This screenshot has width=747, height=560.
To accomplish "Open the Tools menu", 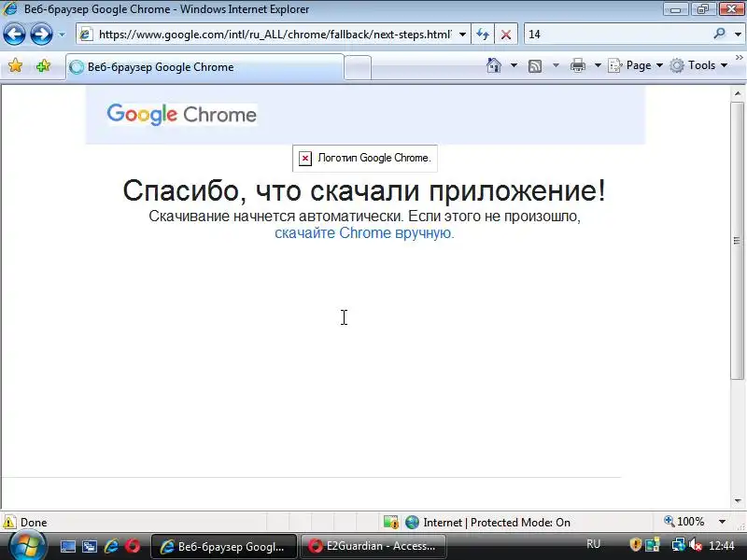I will [x=698, y=65].
